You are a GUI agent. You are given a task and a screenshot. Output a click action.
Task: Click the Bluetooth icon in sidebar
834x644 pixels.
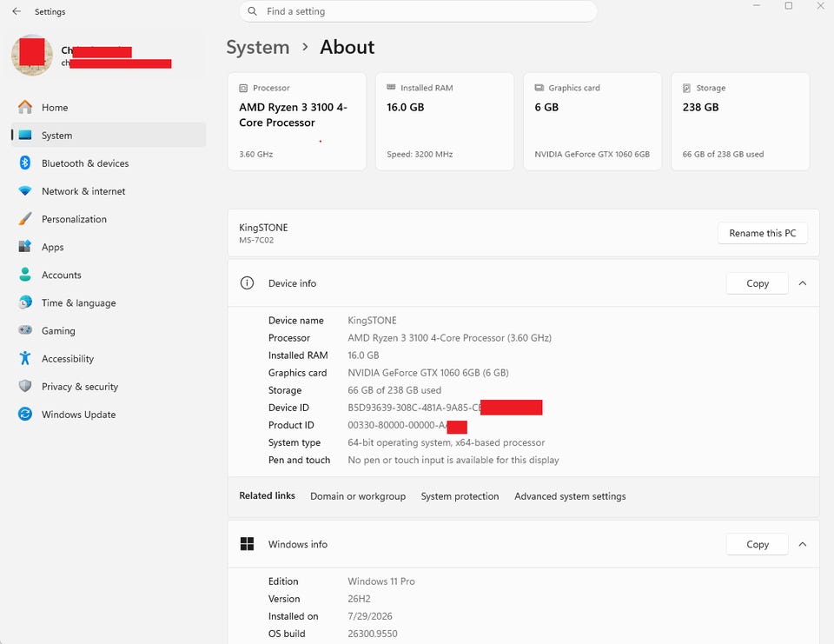(x=25, y=163)
